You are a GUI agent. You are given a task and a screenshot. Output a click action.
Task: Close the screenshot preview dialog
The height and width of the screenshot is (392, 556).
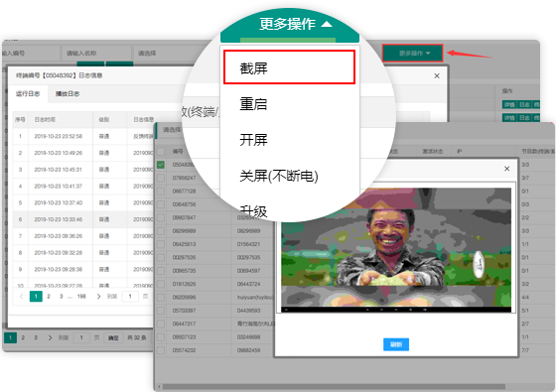(507, 169)
